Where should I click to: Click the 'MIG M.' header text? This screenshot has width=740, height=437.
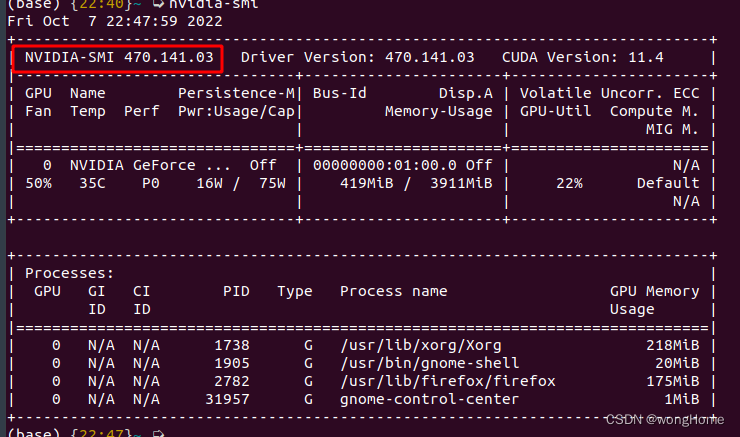672,129
